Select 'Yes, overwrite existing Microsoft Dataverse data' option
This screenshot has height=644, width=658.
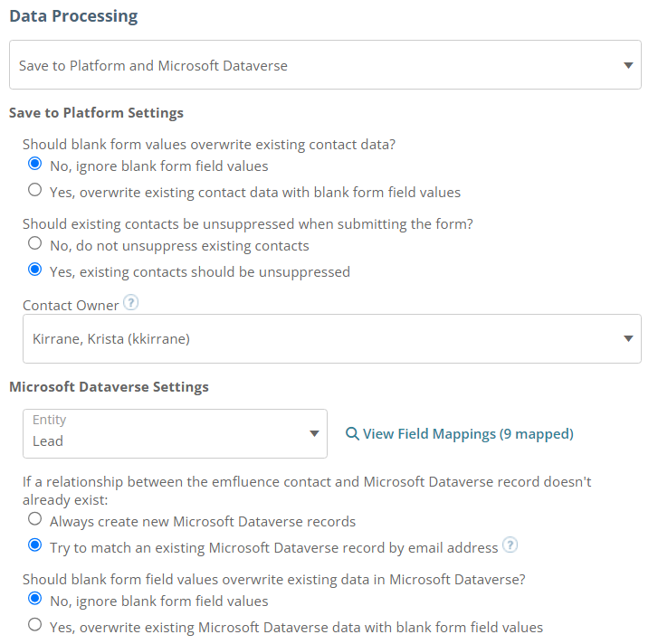34,625
